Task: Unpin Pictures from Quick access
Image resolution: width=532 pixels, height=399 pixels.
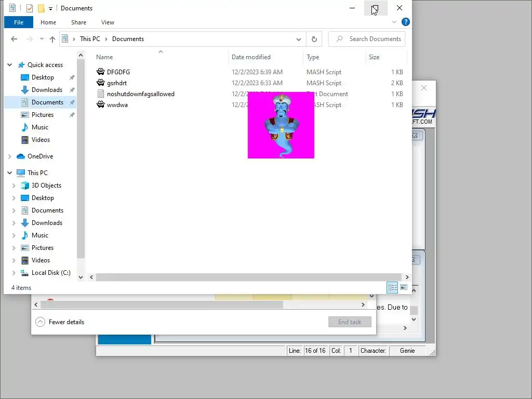Action: click(x=72, y=115)
